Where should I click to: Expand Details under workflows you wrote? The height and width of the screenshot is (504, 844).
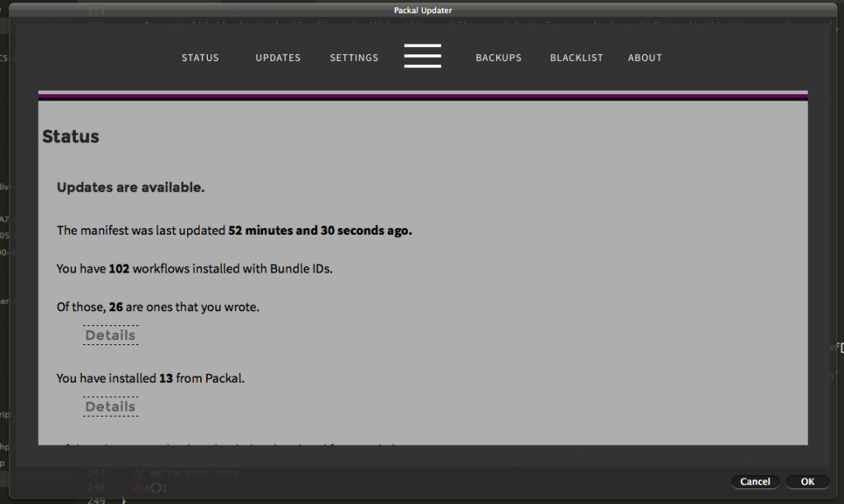(110, 335)
